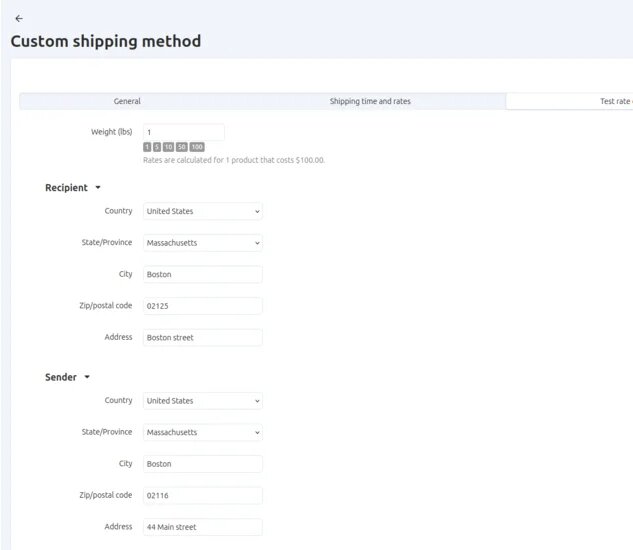
Task: Click the rates calculation note about $100.00
Action: [x=234, y=160]
